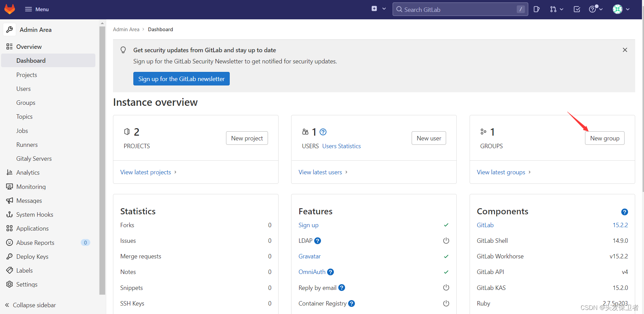Open Users Statistics link

tap(341, 146)
